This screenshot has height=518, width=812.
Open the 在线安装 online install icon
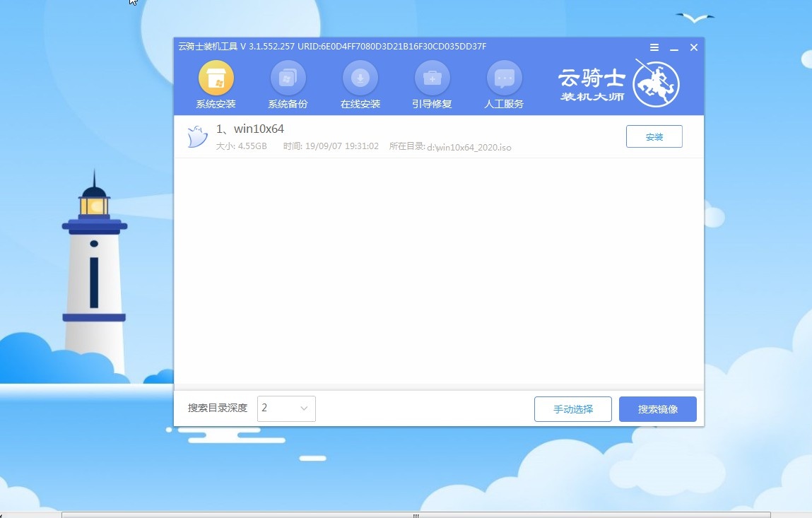(360, 78)
